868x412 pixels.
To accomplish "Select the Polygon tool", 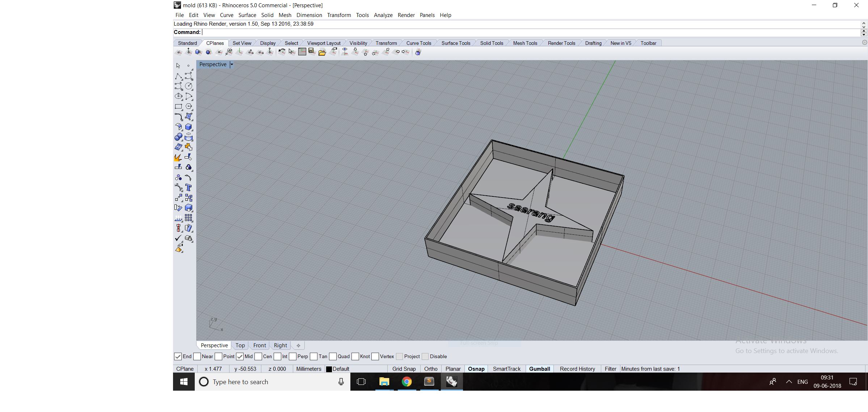I will tap(189, 106).
